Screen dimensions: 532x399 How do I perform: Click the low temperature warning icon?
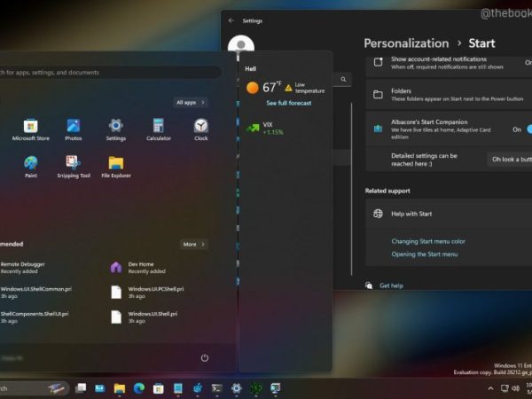[x=288, y=88]
